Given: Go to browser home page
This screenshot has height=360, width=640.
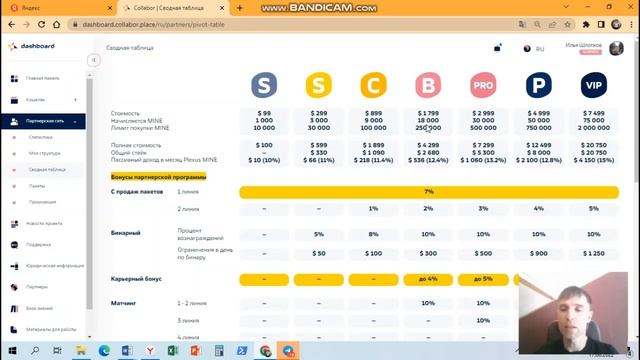Looking at the screenshot, I should (x=56, y=24).
